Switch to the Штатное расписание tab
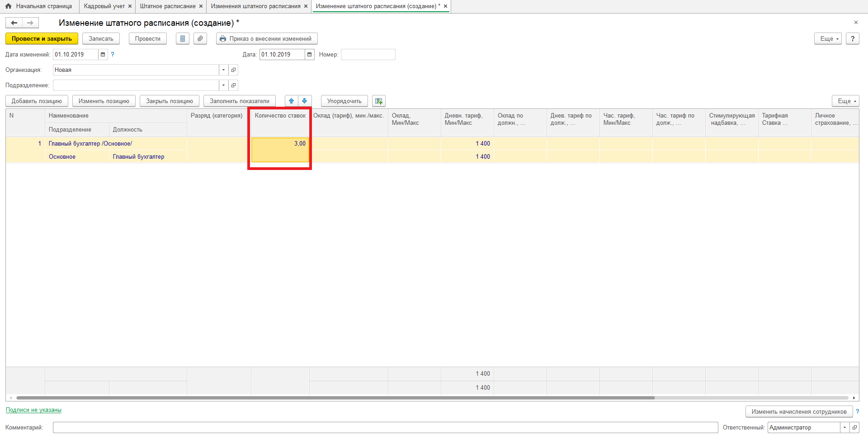The image size is (868, 434). click(168, 6)
